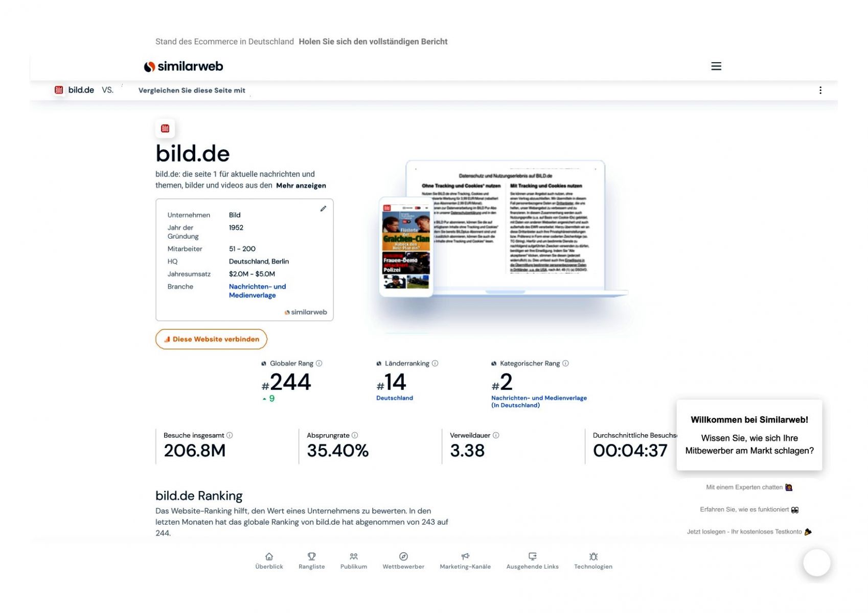Click Nachrichten- und Medienverlage branch link
The height and width of the screenshot is (613, 868).
pyautogui.click(x=257, y=291)
